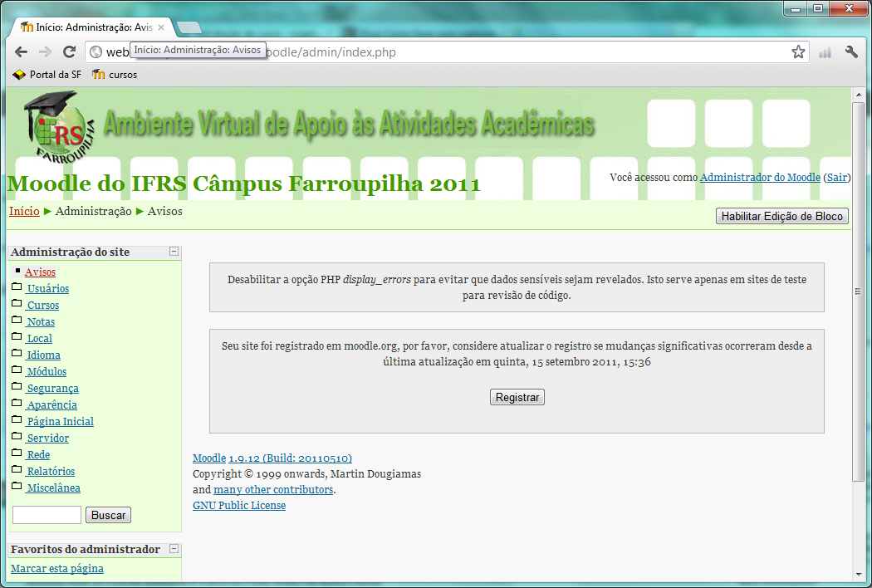Open the GNU Public License link

239,506
